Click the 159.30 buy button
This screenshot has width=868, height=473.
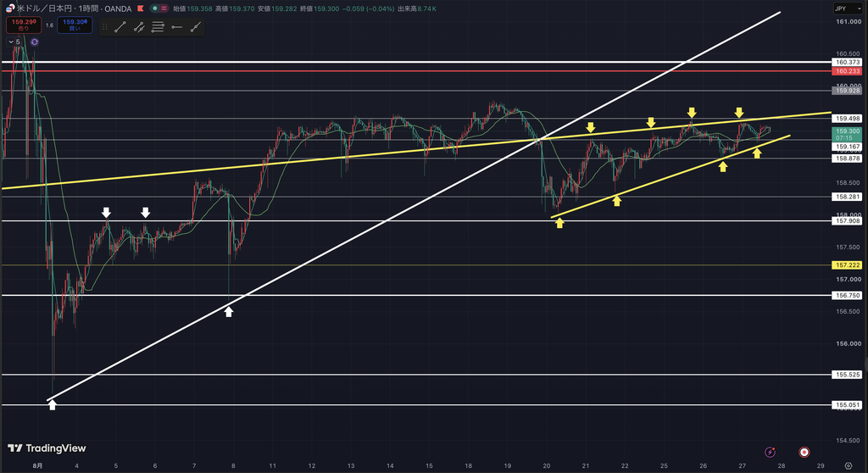75,25
